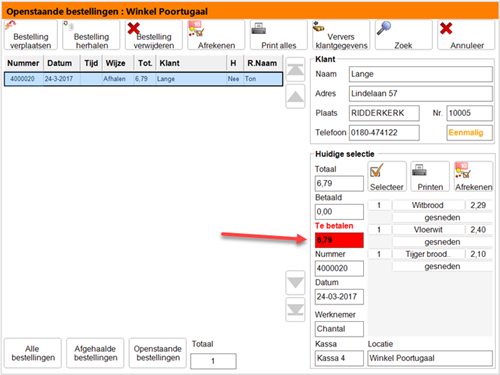The height and width of the screenshot is (375, 500).
Task: Move selection up one row arrow
Action: coord(295,96)
